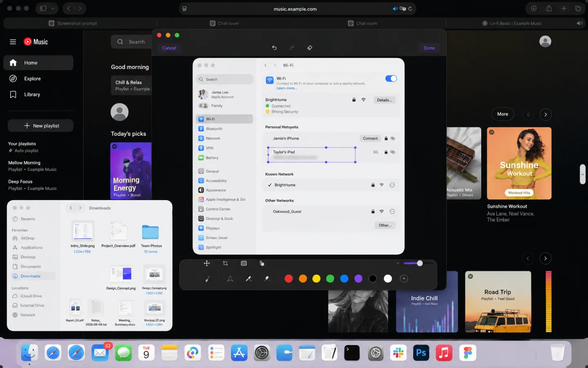
Task: Create a New playlist
Action: click(x=40, y=126)
